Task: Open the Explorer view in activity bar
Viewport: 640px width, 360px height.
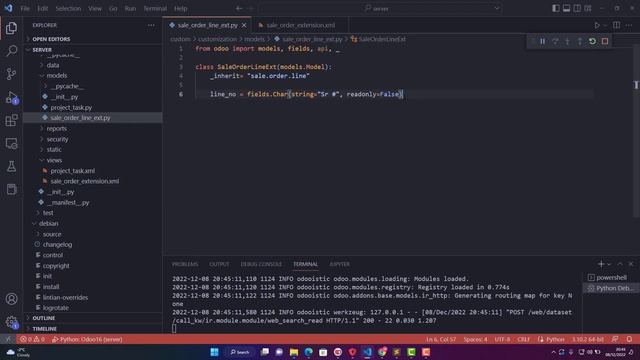Action: 11,28
